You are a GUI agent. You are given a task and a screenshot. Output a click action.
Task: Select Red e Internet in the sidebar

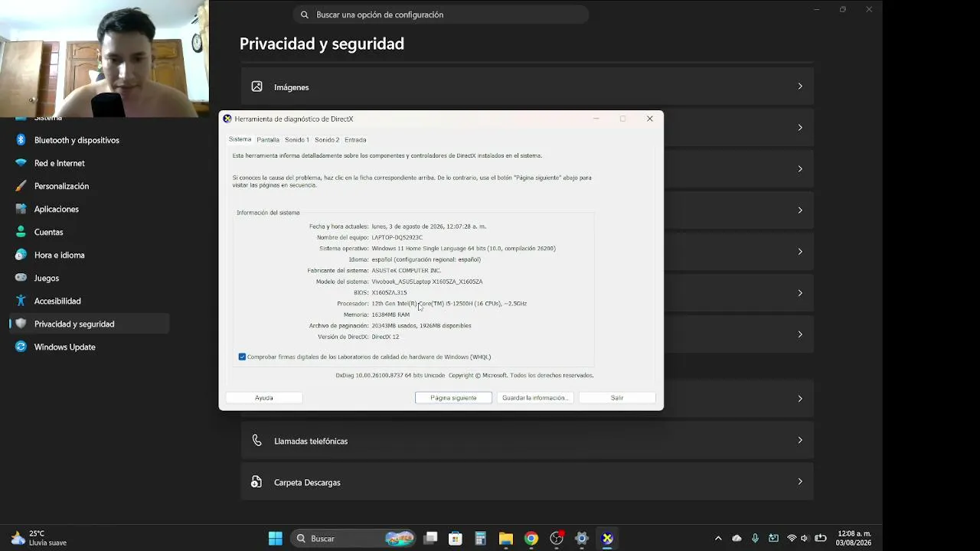click(x=60, y=163)
